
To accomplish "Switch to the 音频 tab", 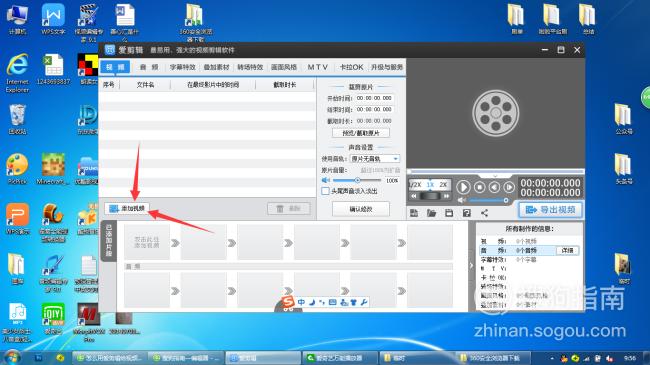I will (148, 67).
